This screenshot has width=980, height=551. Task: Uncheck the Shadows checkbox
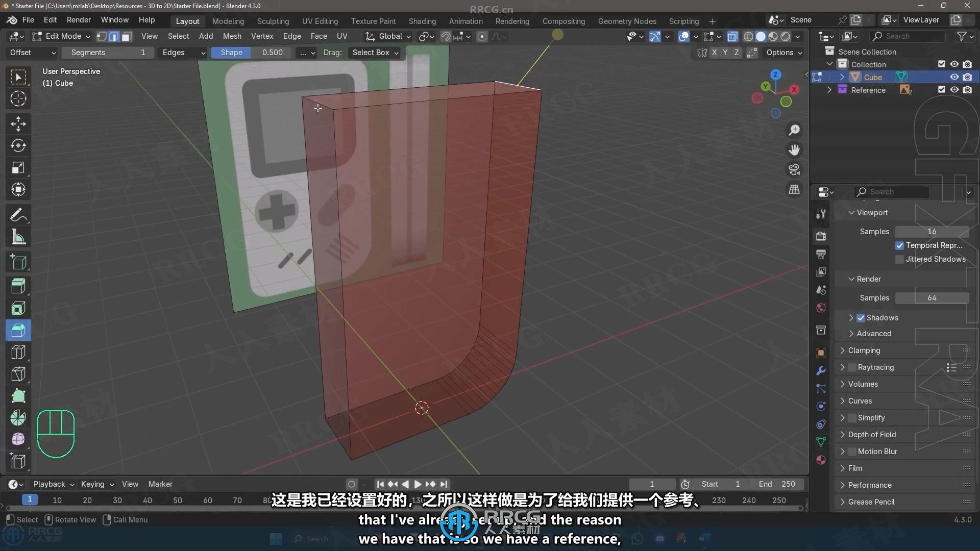[861, 318]
